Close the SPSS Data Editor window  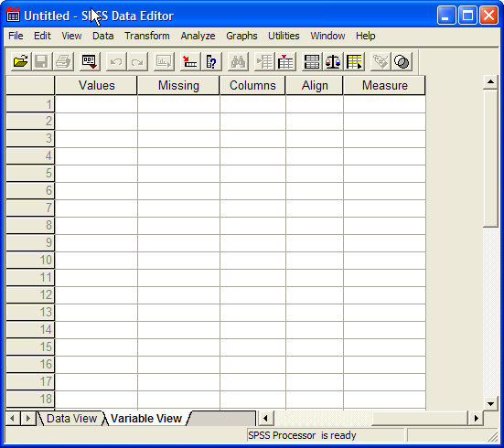(x=488, y=15)
